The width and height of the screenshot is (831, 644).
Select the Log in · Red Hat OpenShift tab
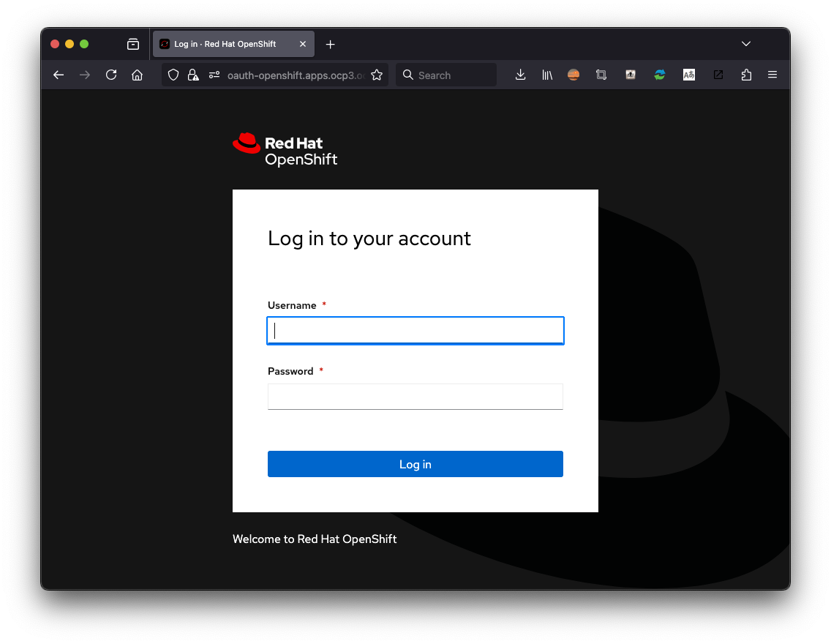(x=234, y=44)
